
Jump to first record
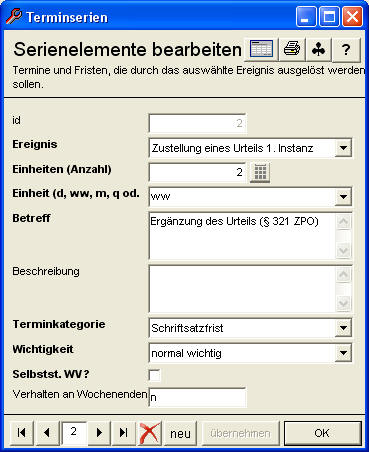(22, 433)
